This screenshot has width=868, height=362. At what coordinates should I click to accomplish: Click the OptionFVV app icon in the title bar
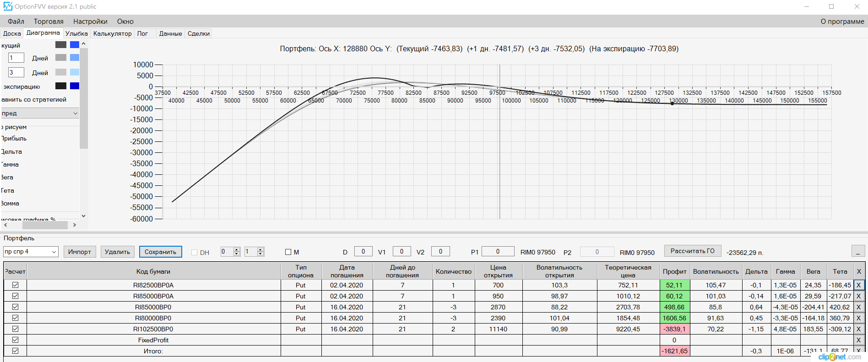coord(8,6)
